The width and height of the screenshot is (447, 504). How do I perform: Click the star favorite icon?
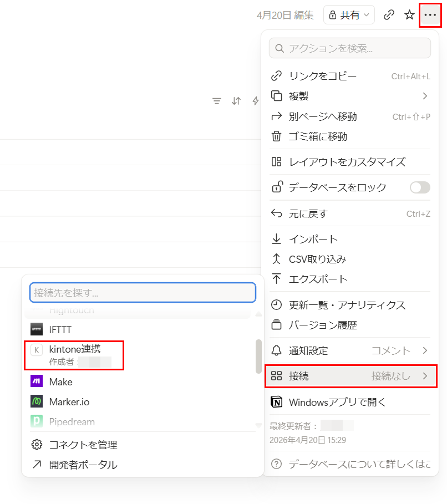tap(409, 15)
